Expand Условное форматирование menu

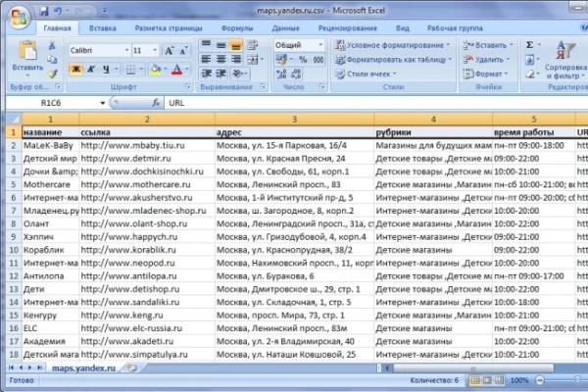[393, 45]
